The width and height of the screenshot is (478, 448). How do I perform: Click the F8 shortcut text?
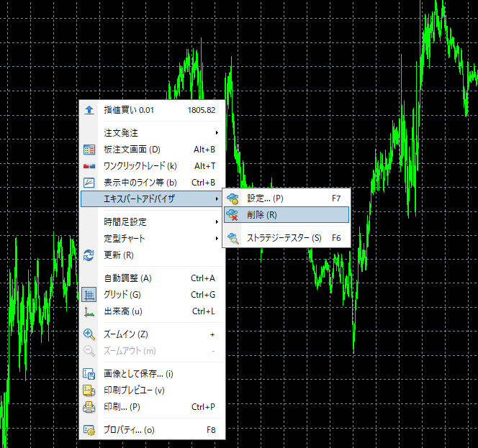211,430
